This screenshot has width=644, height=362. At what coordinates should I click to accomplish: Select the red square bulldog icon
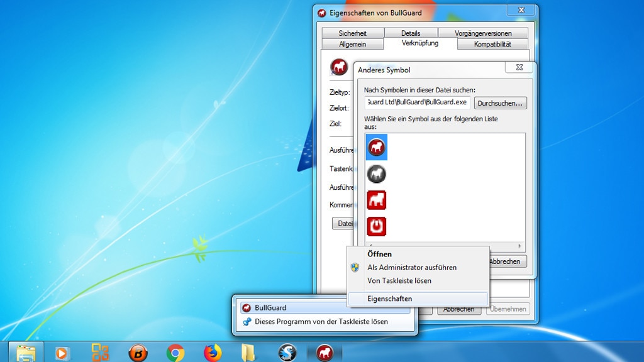pyautogui.click(x=376, y=200)
